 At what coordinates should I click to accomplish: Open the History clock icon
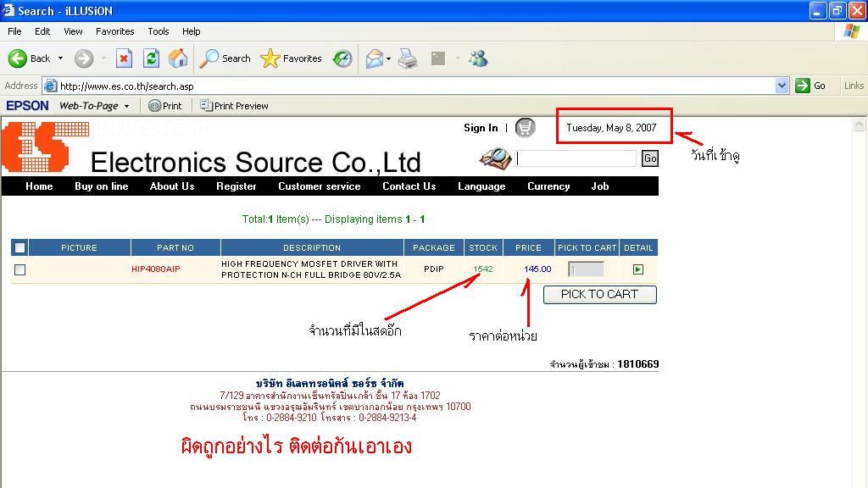click(342, 58)
